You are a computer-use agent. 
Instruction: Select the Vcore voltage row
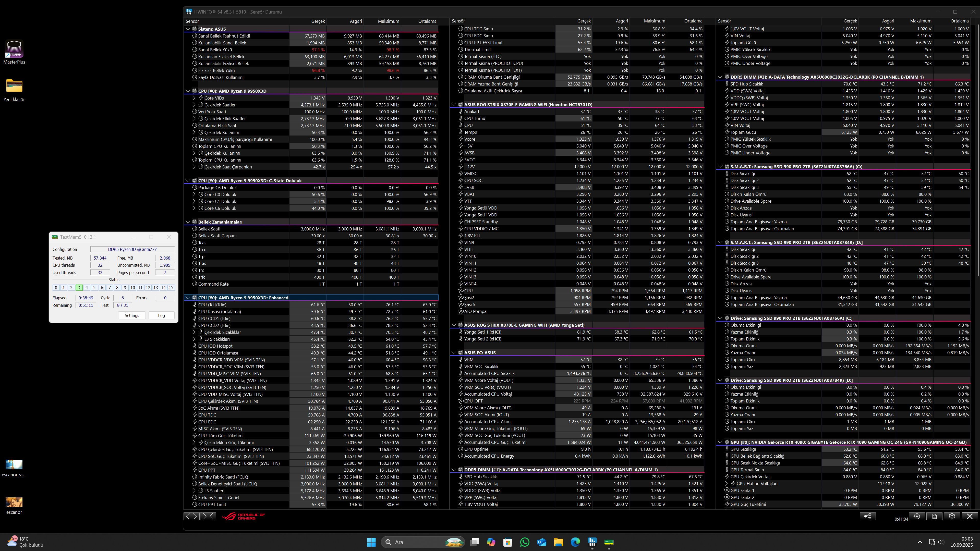(577, 139)
